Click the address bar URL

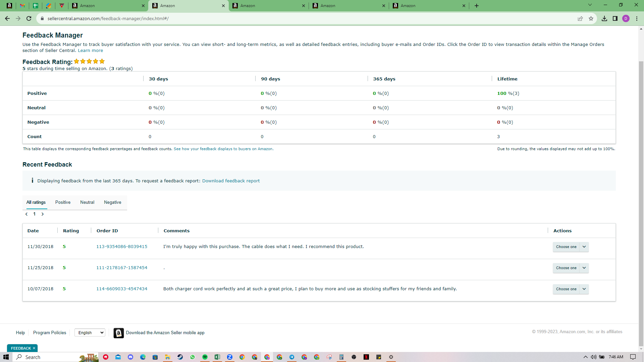[108, 18]
